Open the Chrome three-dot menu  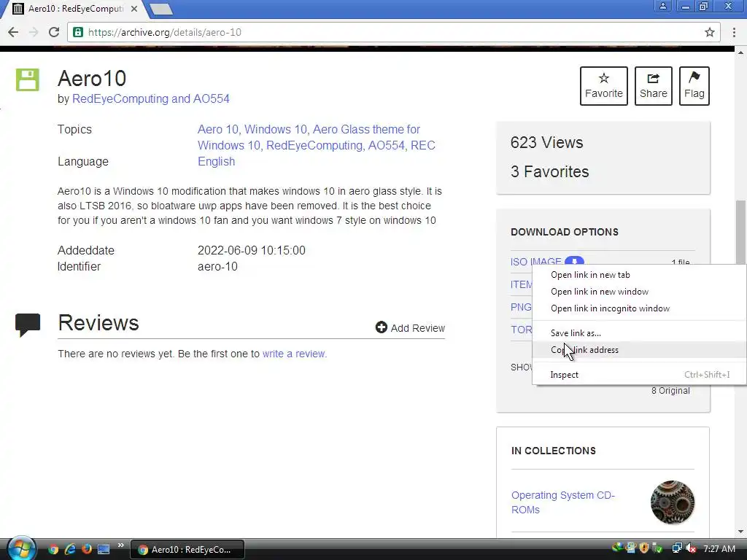pyautogui.click(x=734, y=32)
